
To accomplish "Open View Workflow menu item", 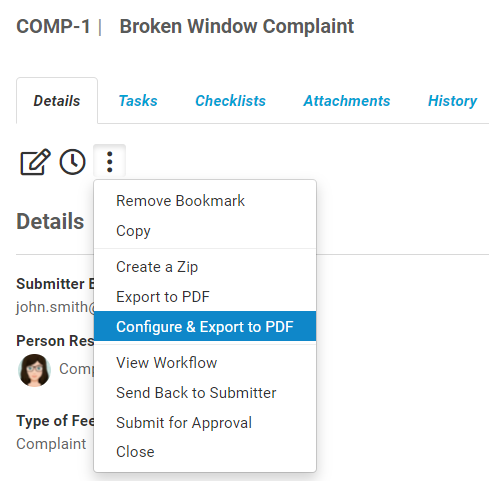I will [205, 363].
